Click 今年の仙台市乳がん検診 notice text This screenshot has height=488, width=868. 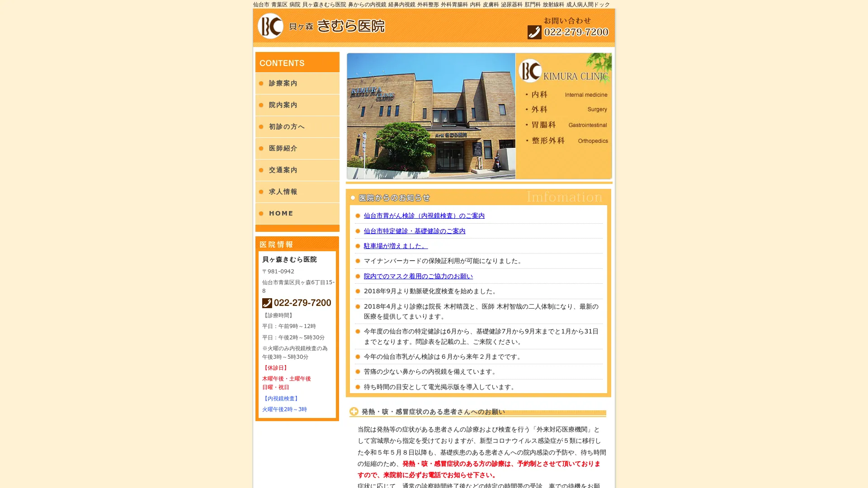[443, 357]
